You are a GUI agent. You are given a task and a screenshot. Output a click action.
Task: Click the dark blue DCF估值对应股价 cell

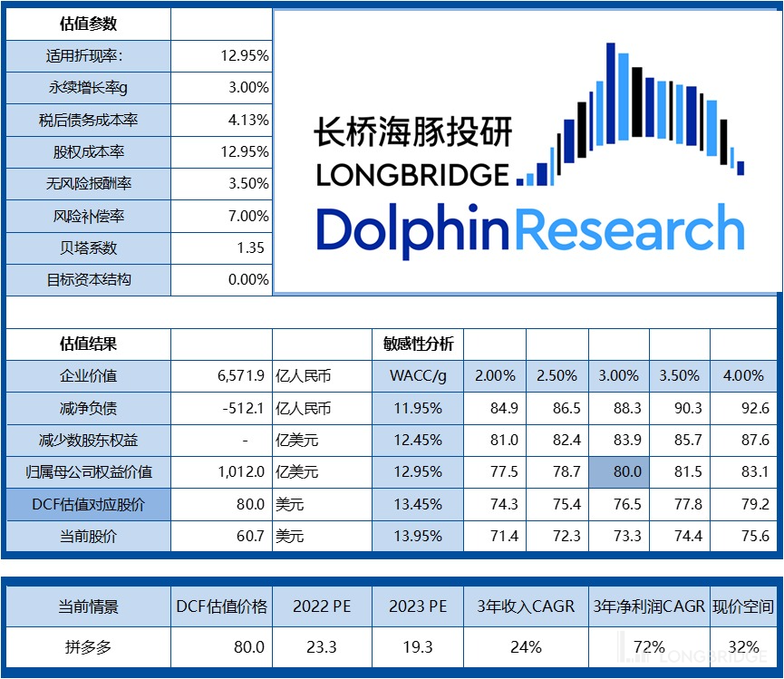click(x=88, y=504)
